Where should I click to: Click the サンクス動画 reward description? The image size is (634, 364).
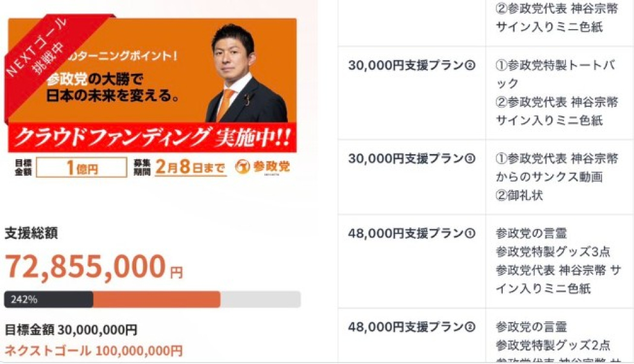541,177
